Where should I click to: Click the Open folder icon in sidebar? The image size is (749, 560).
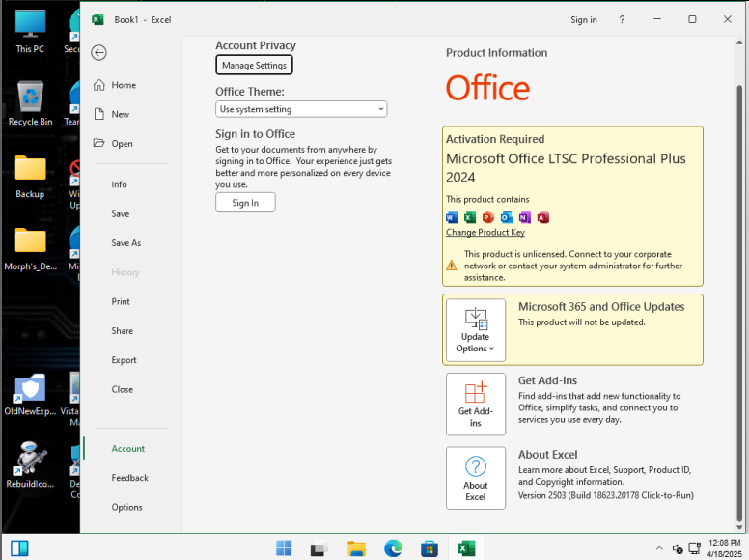98,143
